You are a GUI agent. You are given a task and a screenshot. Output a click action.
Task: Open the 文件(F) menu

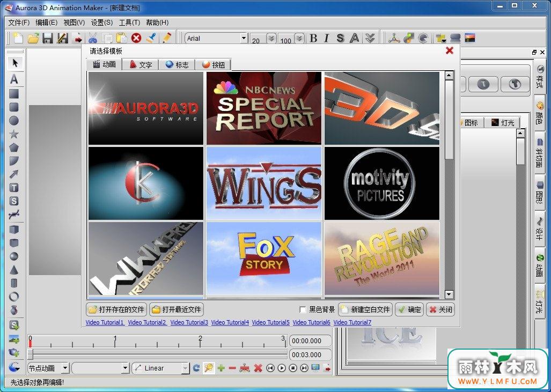click(19, 23)
